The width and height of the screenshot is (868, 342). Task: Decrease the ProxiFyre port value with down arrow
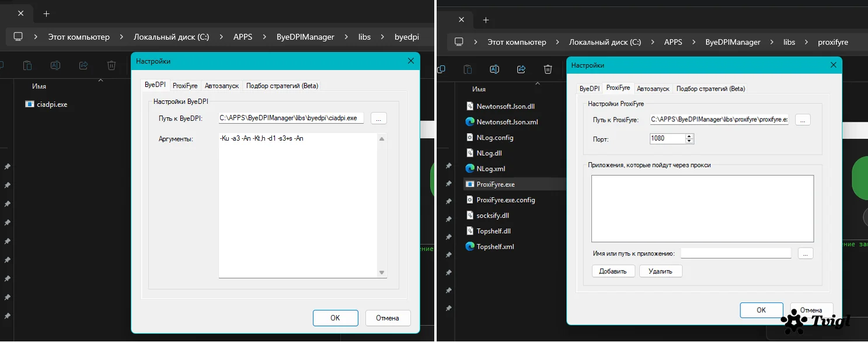[x=689, y=141]
